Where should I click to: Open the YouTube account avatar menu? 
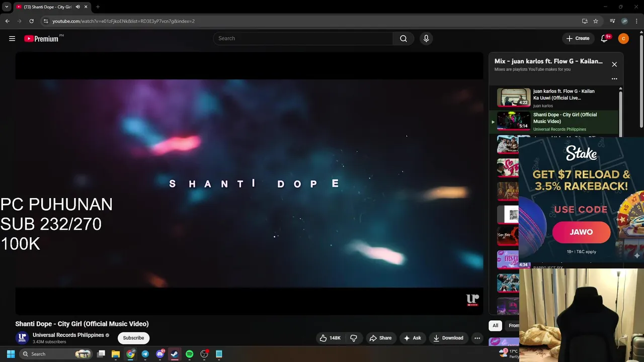pos(623,39)
